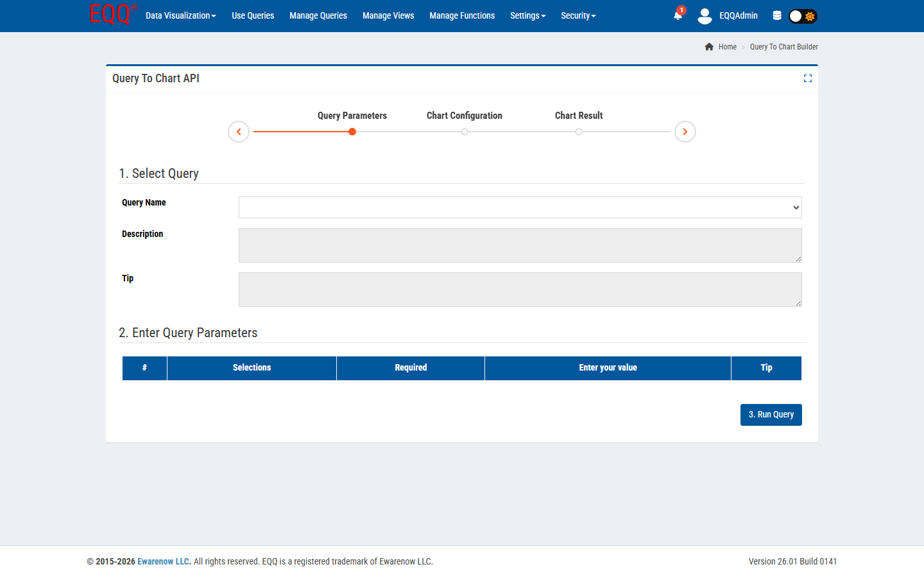This screenshot has height=578, width=924.
Task: Open the Manage Queries page
Action: [x=318, y=15]
